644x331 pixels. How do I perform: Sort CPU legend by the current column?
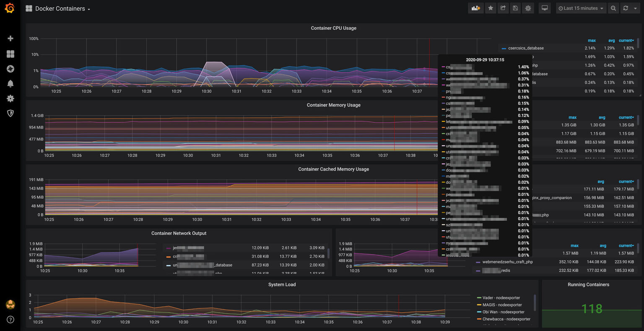tap(625, 40)
